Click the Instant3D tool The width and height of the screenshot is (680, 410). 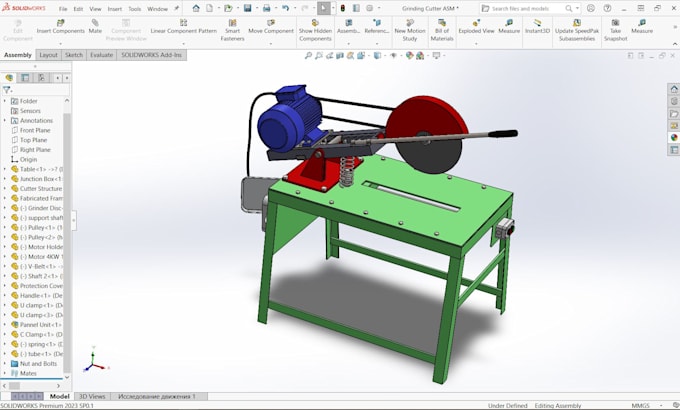point(537,26)
